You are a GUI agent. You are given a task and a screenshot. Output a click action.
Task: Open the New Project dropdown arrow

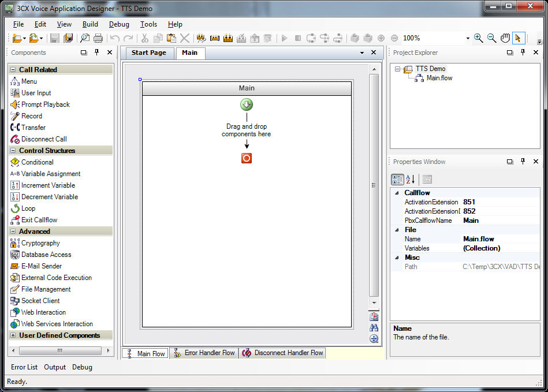[24, 39]
